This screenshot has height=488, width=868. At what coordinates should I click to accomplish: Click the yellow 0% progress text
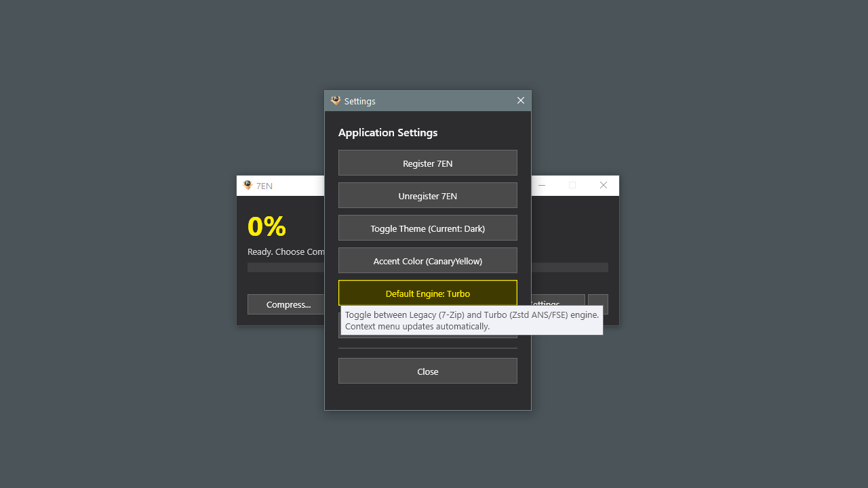pyautogui.click(x=267, y=226)
